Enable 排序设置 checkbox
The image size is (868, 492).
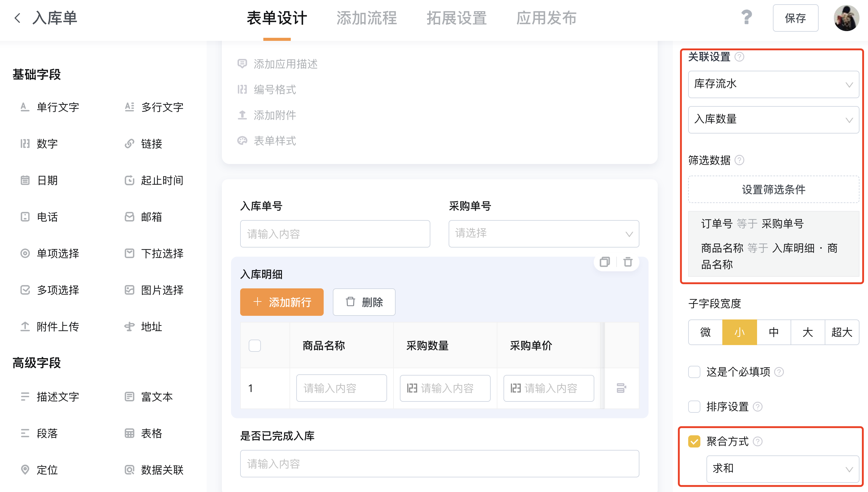click(x=694, y=407)
